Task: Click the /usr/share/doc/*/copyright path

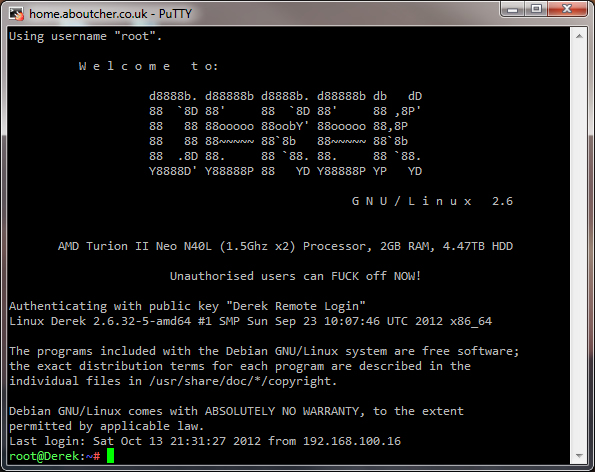Action: pos(243,381)
